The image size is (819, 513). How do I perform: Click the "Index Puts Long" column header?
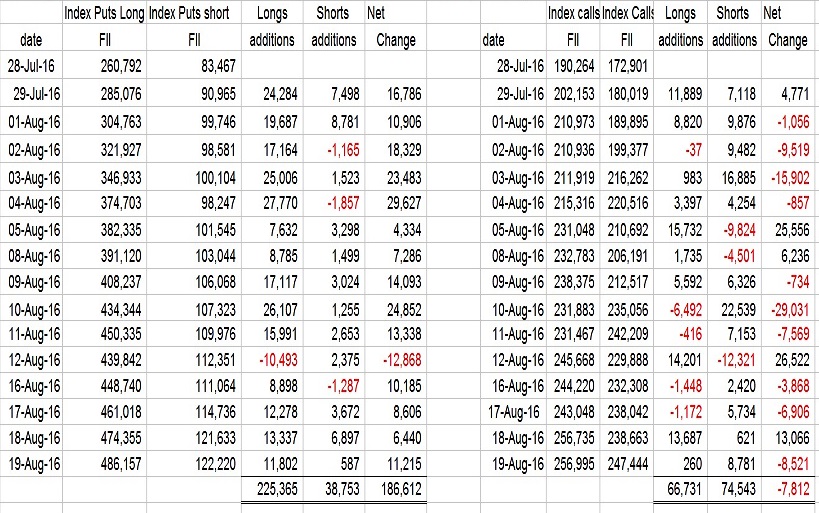[x=104, y=15]
